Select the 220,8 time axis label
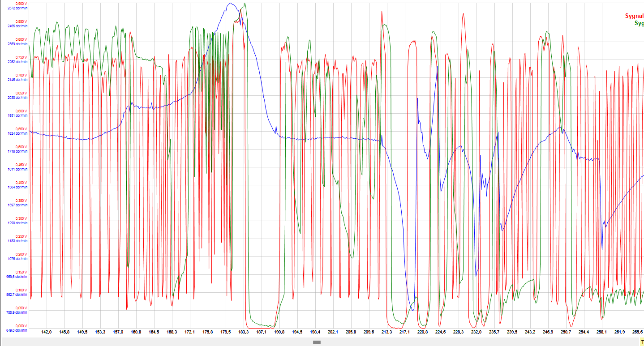 (422, 332)
